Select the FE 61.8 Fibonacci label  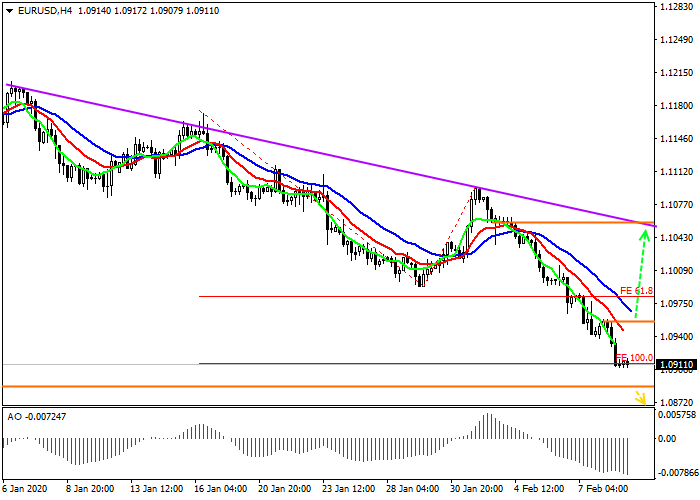point(636,290)
